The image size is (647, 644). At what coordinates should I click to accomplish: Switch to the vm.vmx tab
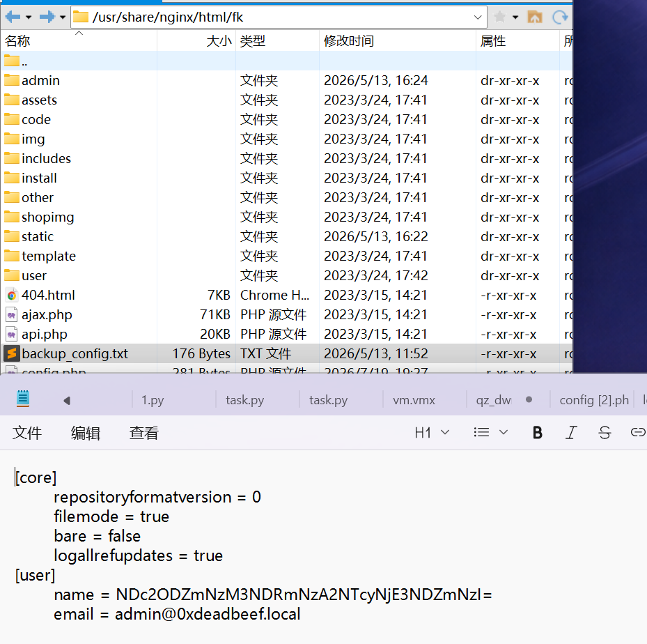tap(414, 400)
